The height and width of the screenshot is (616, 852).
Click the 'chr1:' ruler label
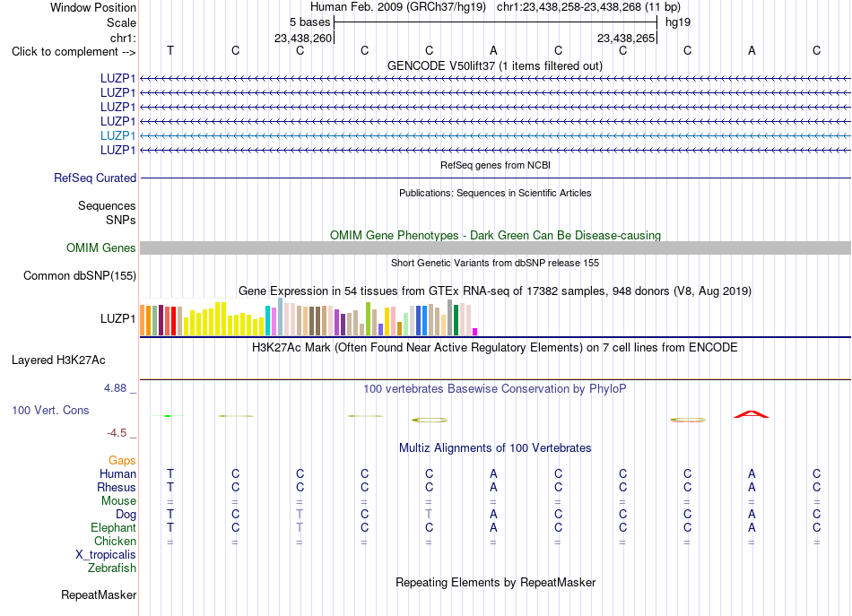(123, 38)
